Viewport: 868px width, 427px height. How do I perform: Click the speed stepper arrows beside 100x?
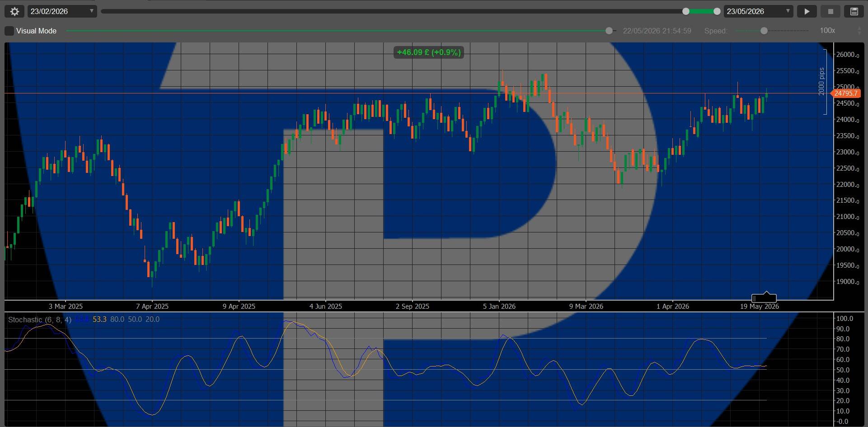click(x=859, y=31)
